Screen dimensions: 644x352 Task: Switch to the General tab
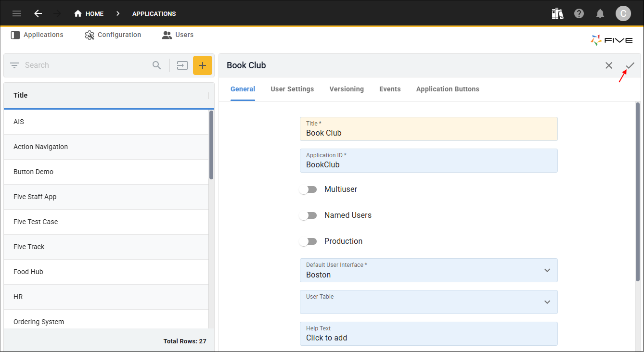(243, 89)
